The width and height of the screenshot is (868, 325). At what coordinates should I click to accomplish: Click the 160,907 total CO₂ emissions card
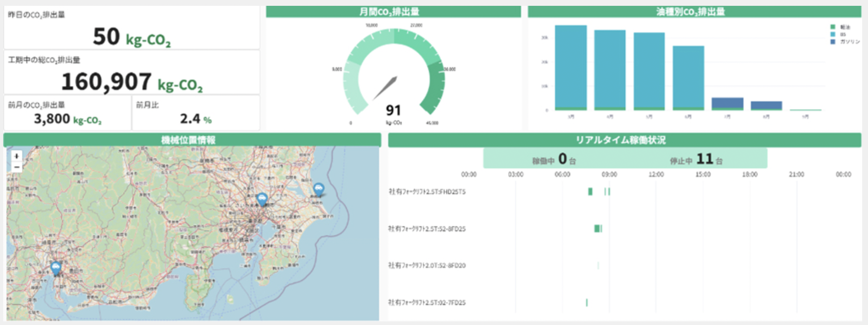pyautogui.click(x=132, y=73)
